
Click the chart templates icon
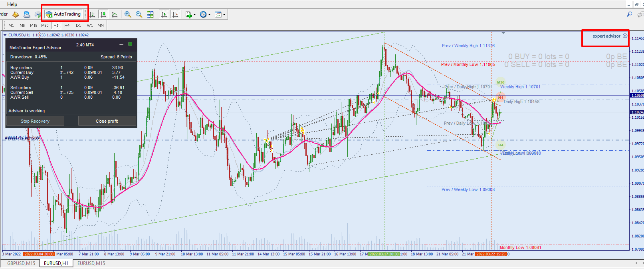pyautogui.click(x=218, y=14)
